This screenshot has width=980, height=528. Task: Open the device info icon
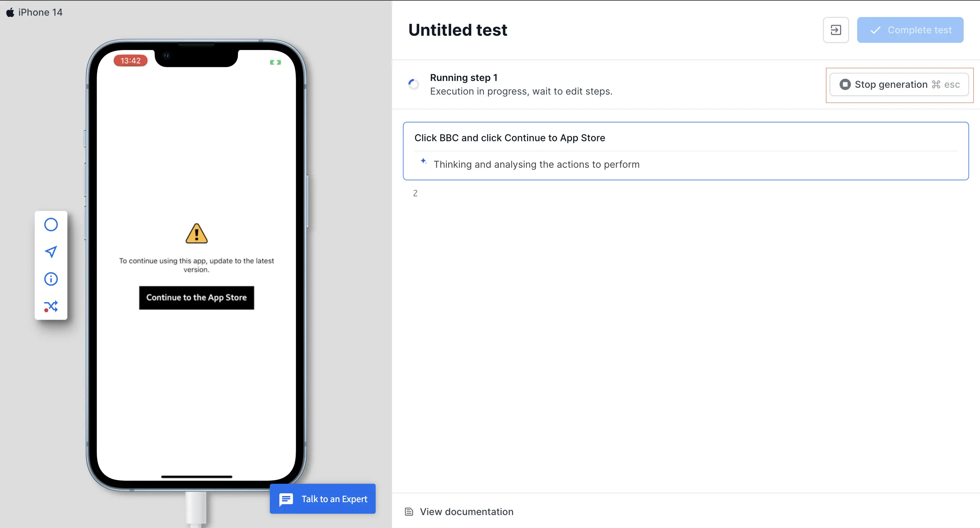click(x=51, y=279)
